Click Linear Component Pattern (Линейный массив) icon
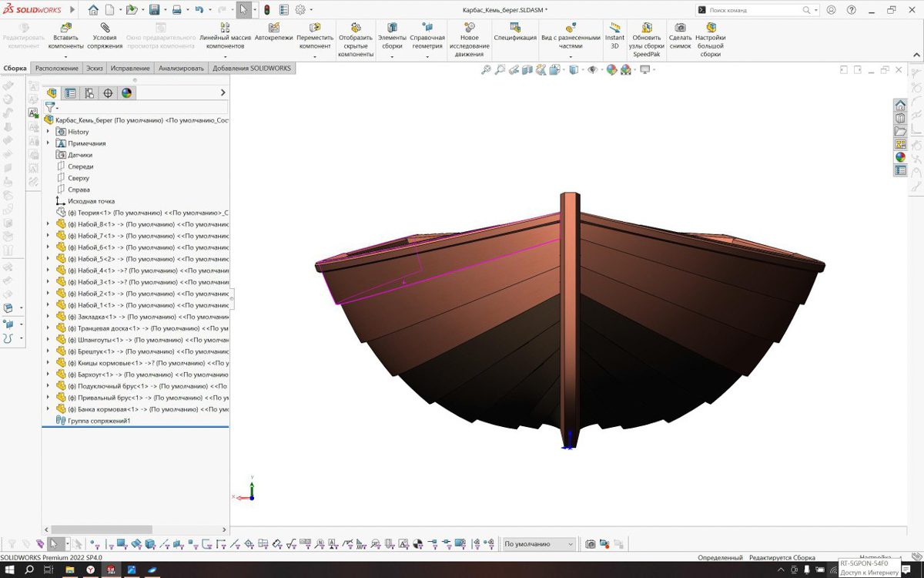 coord(225,28)
